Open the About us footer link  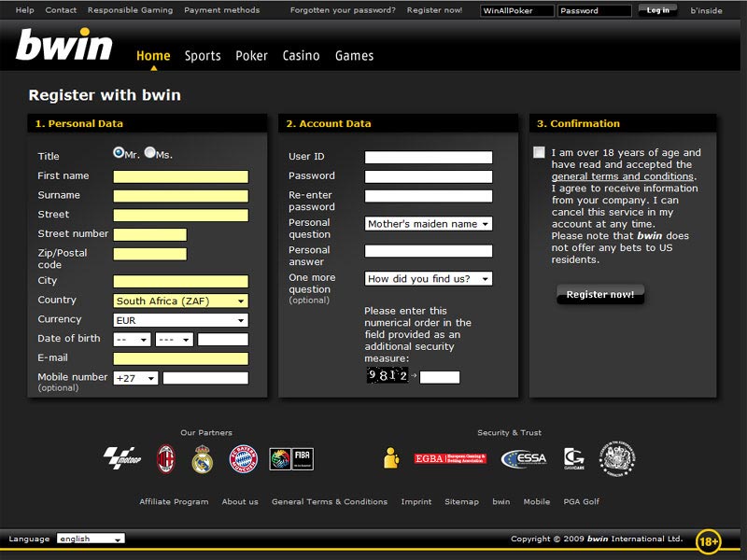240,501
